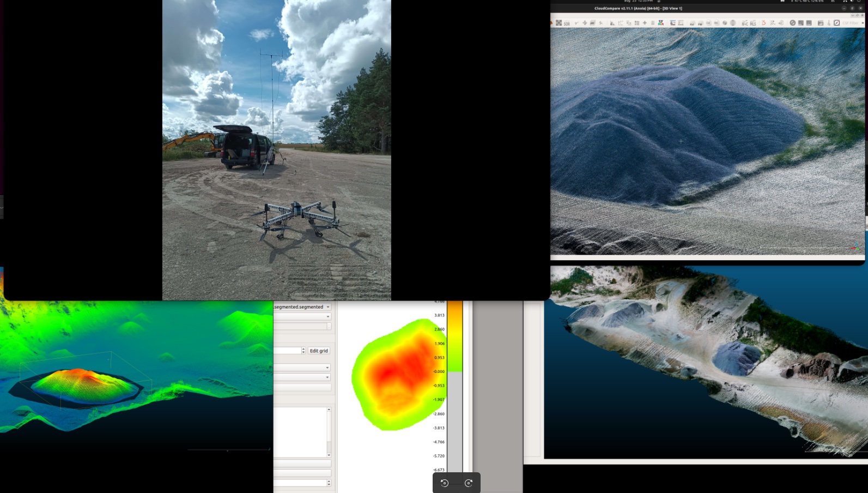Click the orange-green color scale bar
This screenshot has height=493, width=868.
[455, 336]
